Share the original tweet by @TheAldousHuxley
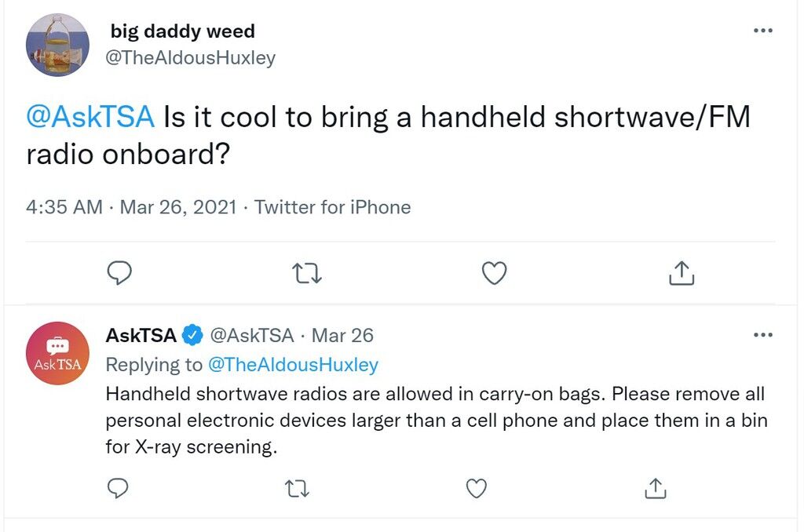This screenshot has width=804, height=532. 682,272
